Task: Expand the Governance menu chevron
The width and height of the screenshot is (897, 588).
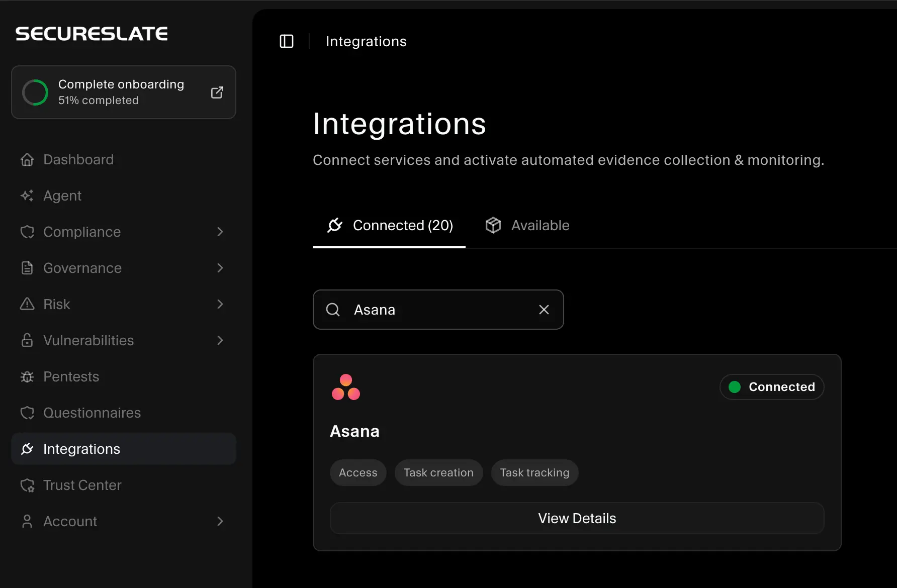Action: tap(220, 268)
